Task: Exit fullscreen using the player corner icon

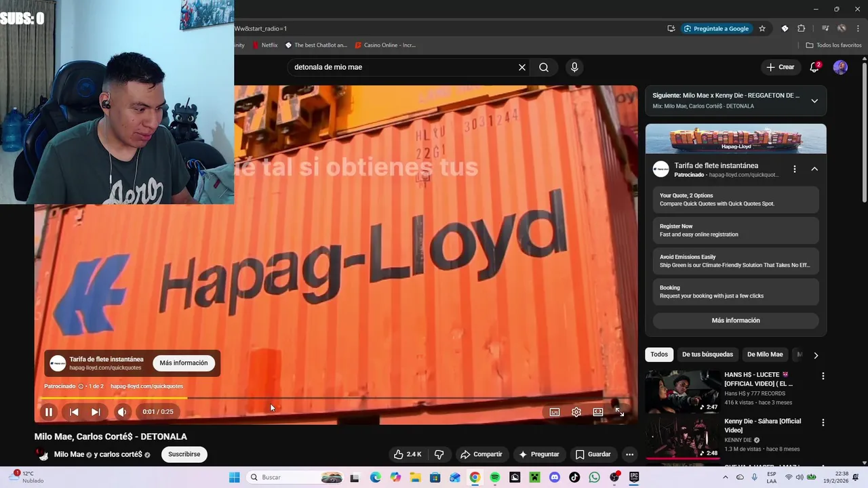Action: point(619,411)
